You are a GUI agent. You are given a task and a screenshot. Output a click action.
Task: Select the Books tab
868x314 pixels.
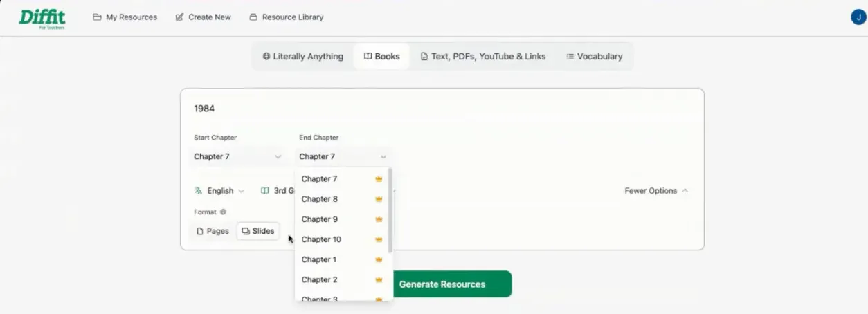pyautogui.click(x=382, y=57)
